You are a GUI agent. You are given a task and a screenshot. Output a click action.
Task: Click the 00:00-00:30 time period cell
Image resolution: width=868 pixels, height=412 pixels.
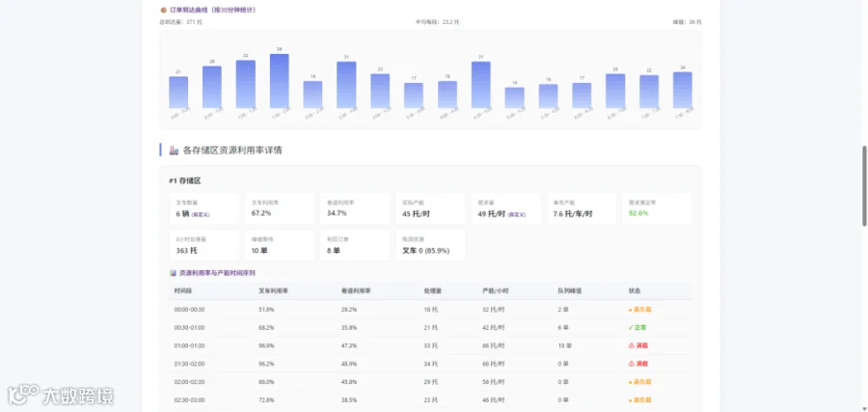point(189,310)
